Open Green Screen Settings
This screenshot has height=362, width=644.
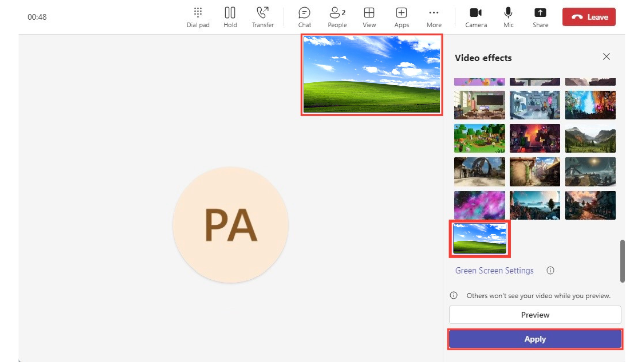494,270
